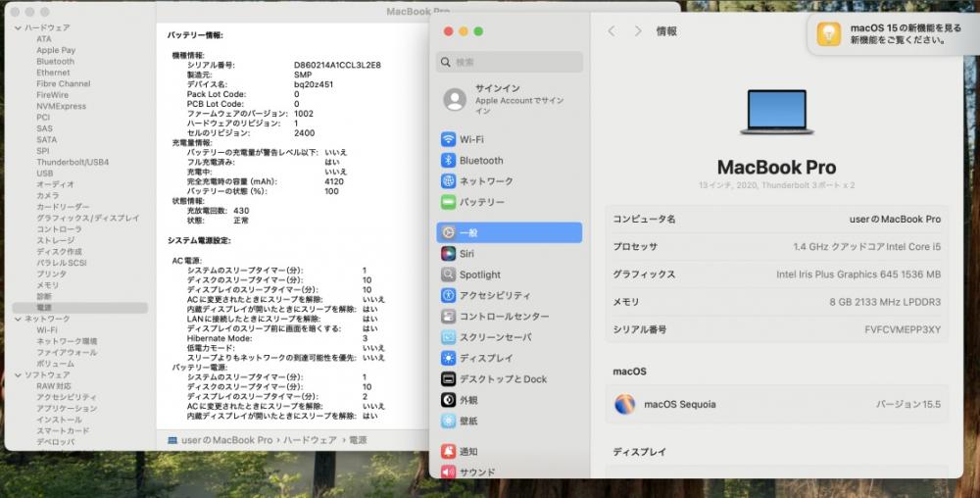
Task: Open the ディスプレイ sun icon in sidebar
Action: [448, 358]
